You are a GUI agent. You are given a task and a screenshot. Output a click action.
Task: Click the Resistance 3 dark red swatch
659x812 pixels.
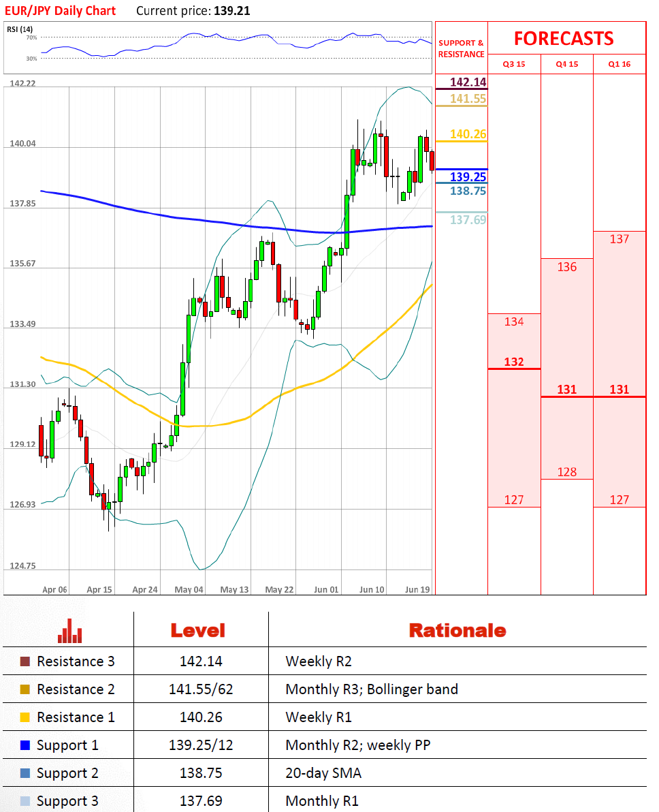point(25,661)
